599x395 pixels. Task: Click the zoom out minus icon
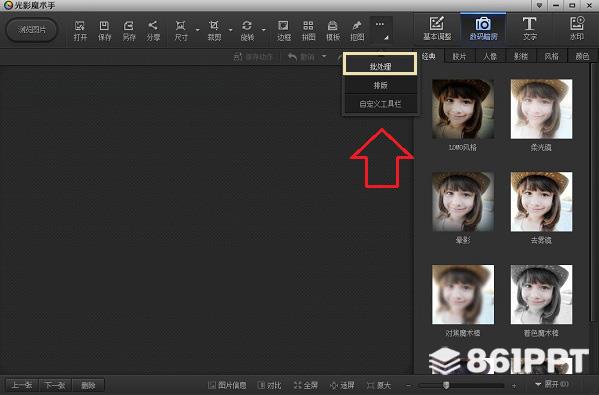(x=408, y=385)
